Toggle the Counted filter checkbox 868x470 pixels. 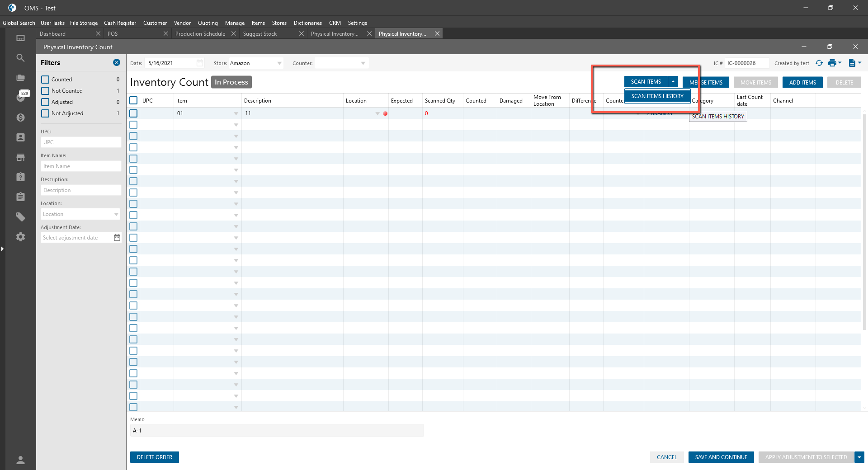(x=45, y=80)
